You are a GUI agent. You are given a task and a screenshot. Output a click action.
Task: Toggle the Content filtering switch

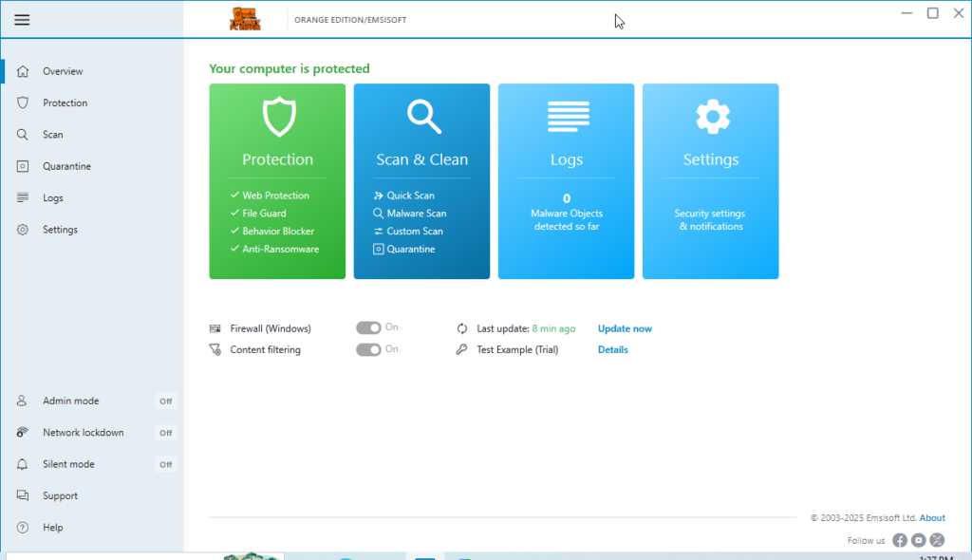pyautogui.click(x=368, y=350)
